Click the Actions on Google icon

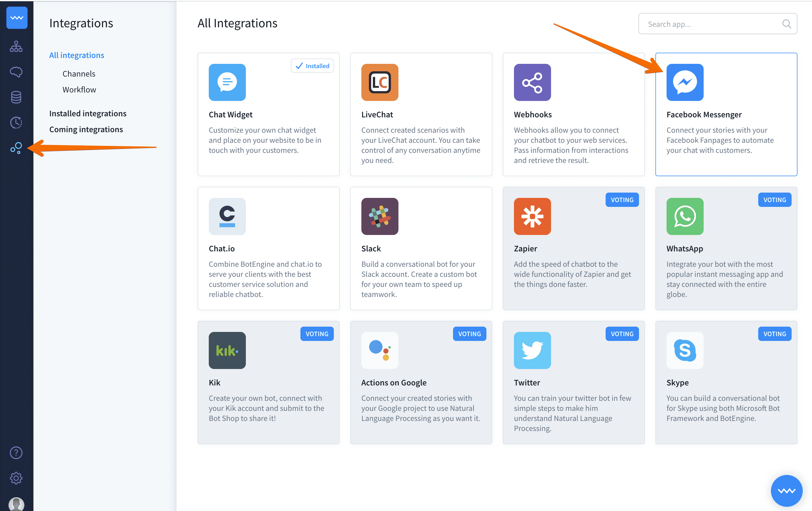pos(380,350)
